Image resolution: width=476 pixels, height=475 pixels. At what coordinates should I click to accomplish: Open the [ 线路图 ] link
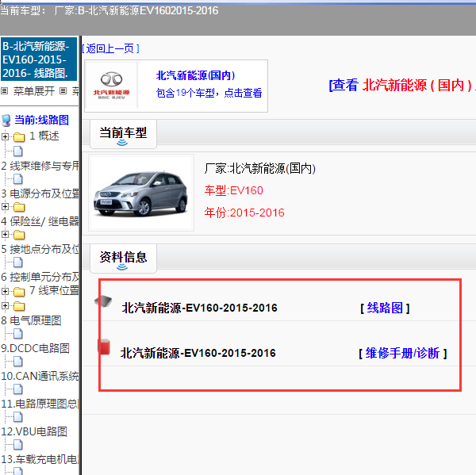point(385,308)
